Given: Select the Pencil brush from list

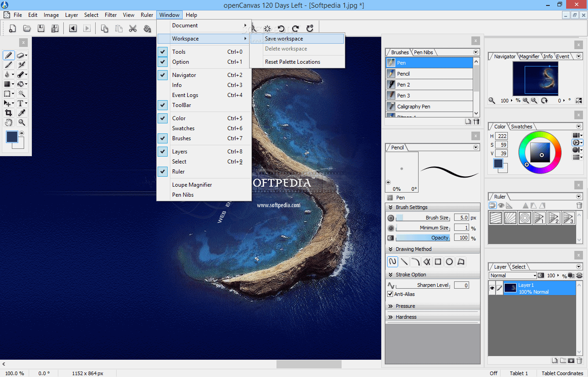Looking at the screenshot, I should point(429,74).
